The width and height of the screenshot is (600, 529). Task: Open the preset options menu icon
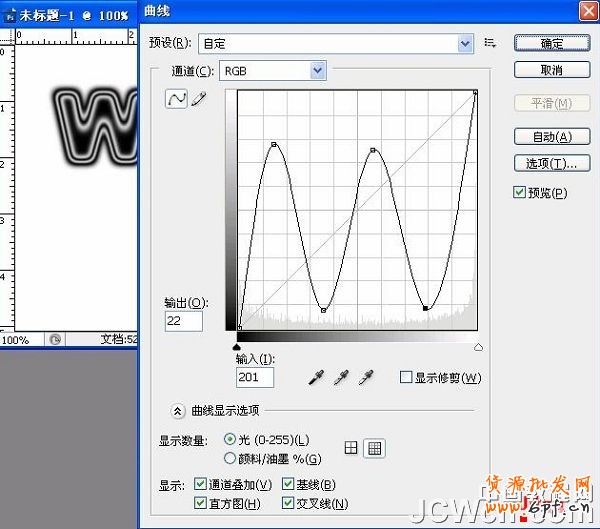(x=490, y=43)
